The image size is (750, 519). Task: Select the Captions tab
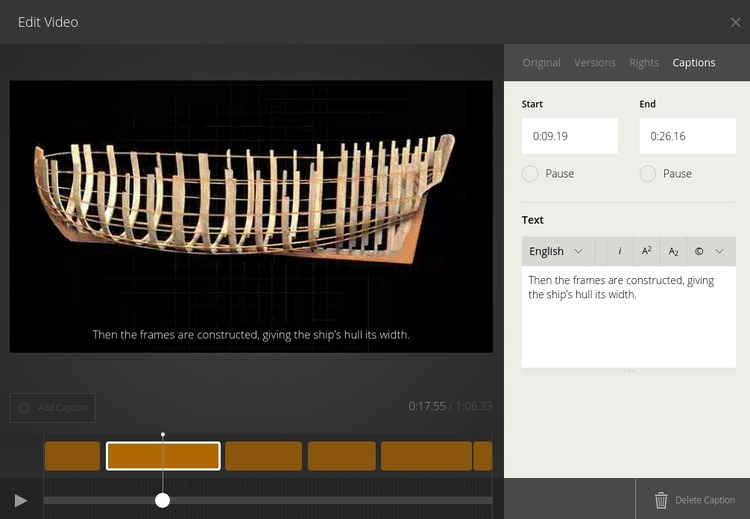tap(693, 62)
